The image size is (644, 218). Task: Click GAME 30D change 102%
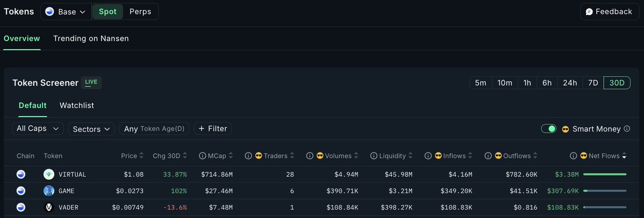(178, 191)
